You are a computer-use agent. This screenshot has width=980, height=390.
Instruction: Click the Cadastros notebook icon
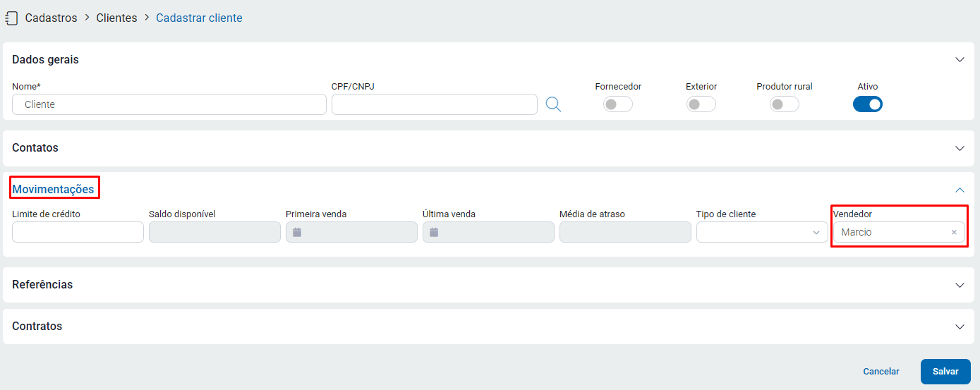pos(11,18)
